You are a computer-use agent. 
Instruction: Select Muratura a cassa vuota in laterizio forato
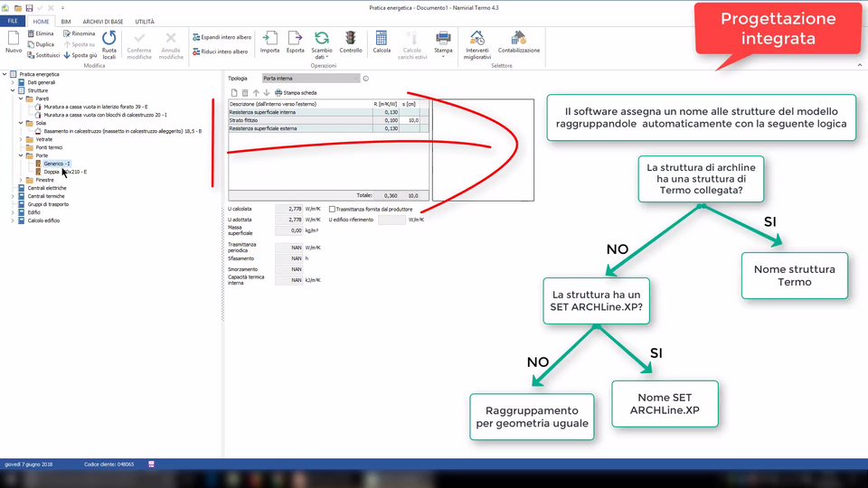[96, 107]
